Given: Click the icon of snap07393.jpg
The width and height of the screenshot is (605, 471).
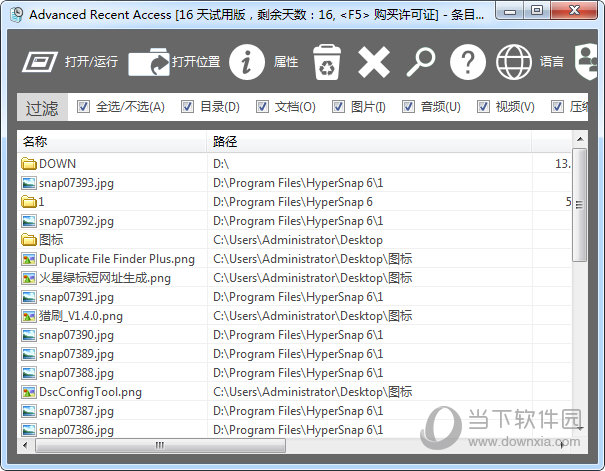Looking at the screenshot, I should click(29, 183).
